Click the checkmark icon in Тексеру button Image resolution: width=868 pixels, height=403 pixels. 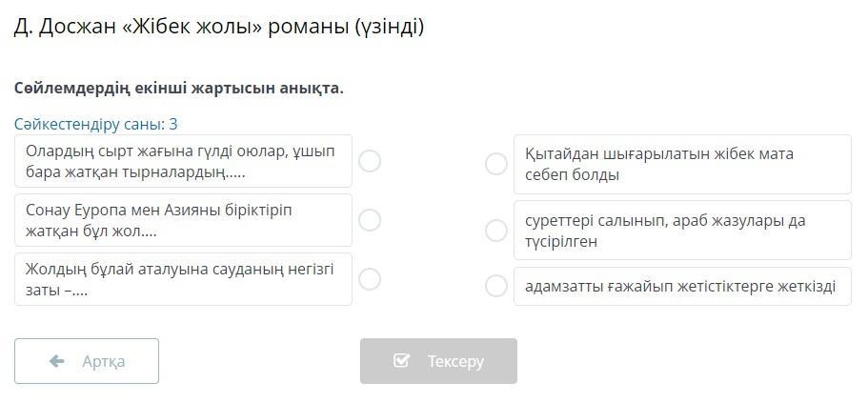click(401, 361)
